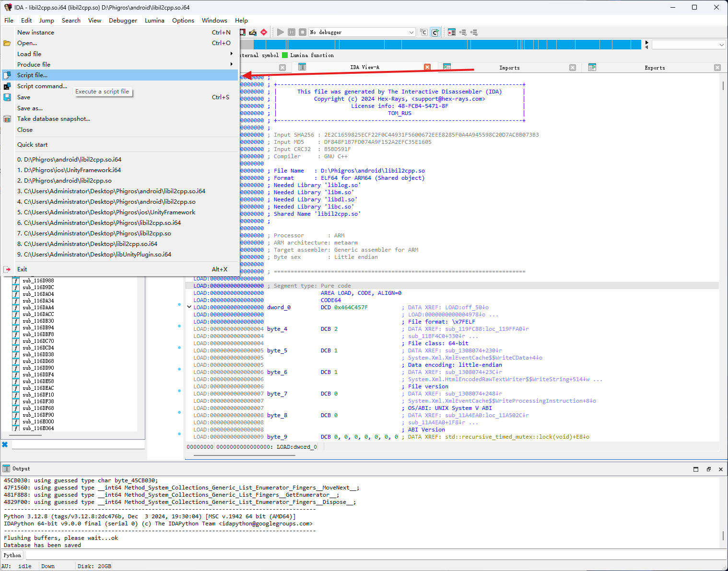Open the Lumina menu

click(x=154, y=21)
